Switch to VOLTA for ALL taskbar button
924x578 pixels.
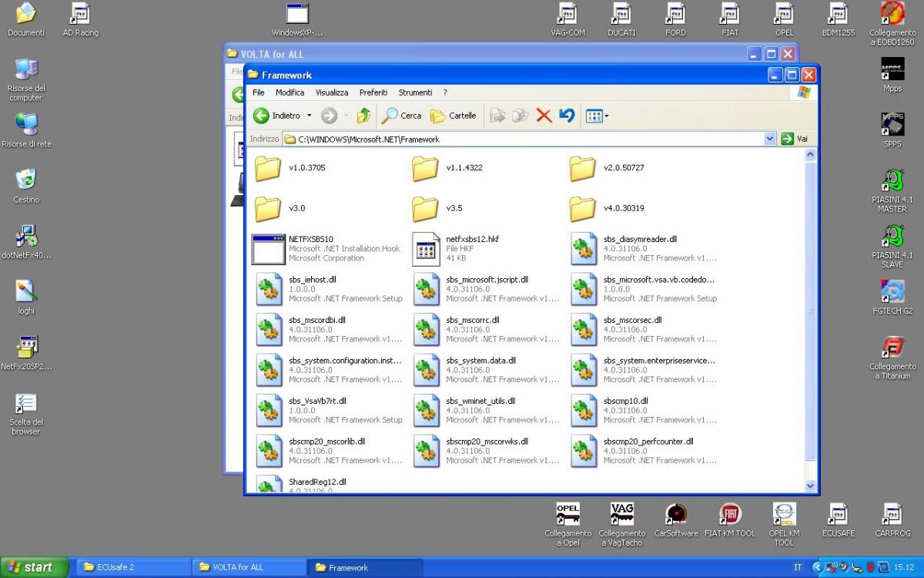click(249, 567)
